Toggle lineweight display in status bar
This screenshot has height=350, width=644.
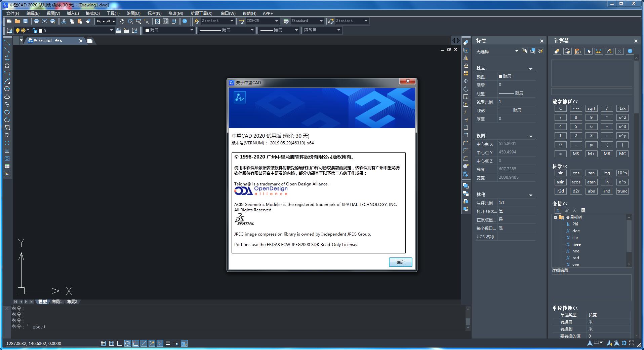coord(168,343)
